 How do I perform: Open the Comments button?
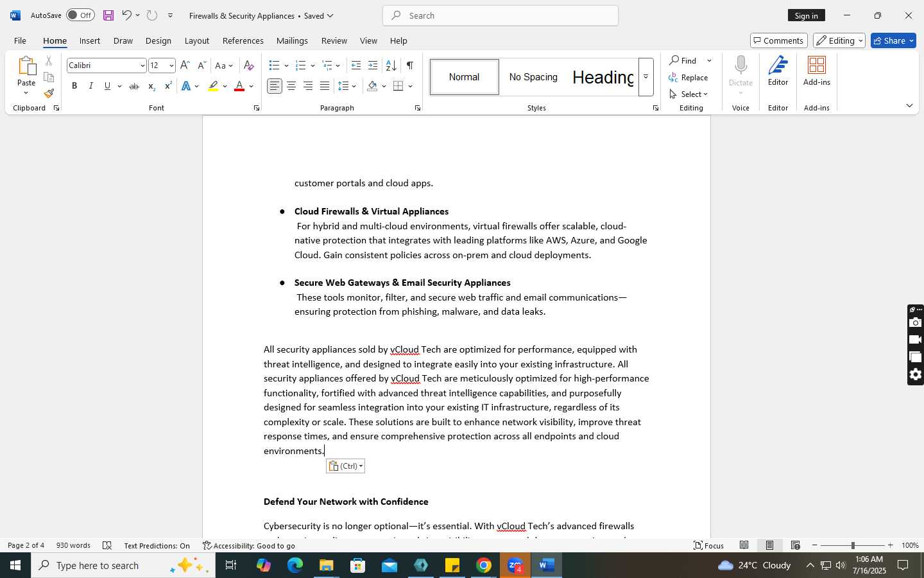pos(778,40)
